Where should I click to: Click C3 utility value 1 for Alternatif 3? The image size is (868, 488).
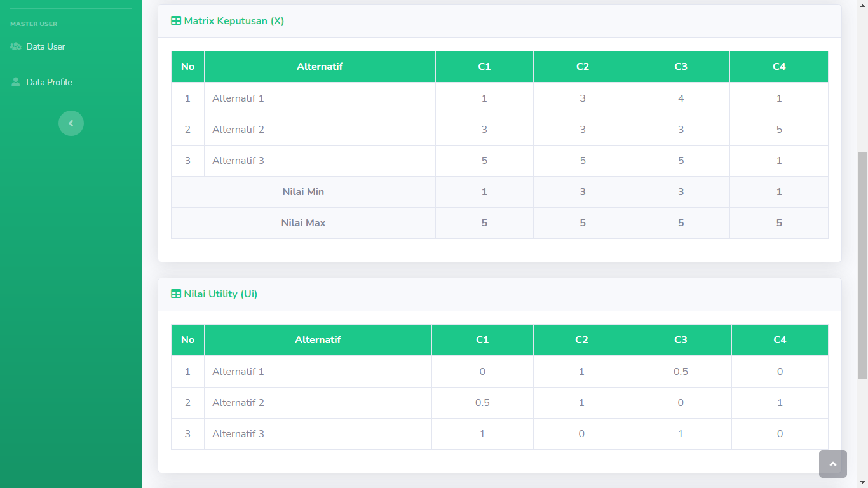[x=681, y=434]
